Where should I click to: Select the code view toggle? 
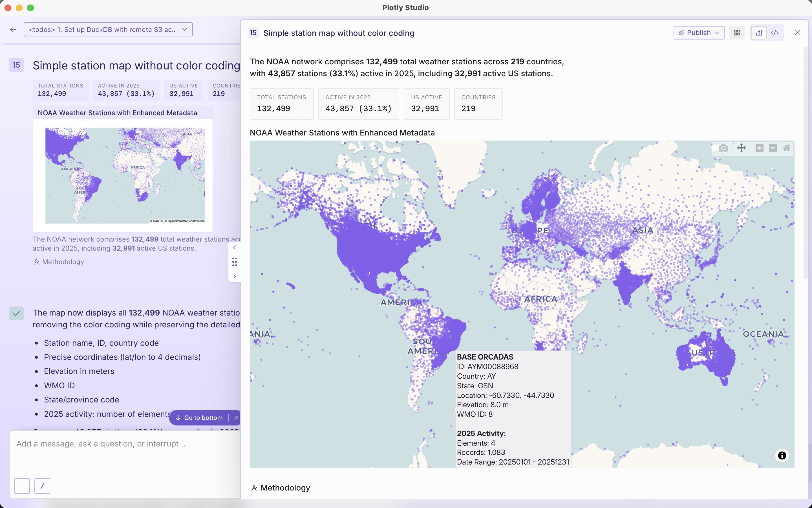click(775, 32)
